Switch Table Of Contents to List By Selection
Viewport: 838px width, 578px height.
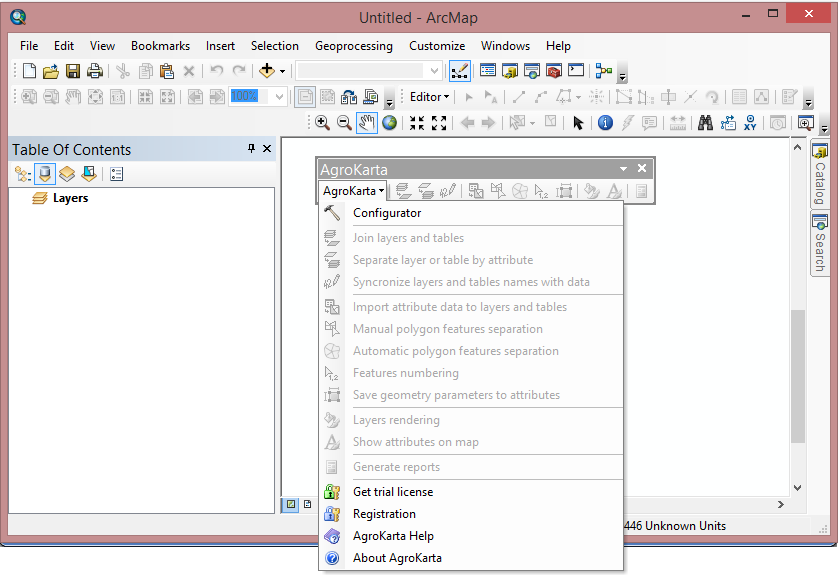88,173
